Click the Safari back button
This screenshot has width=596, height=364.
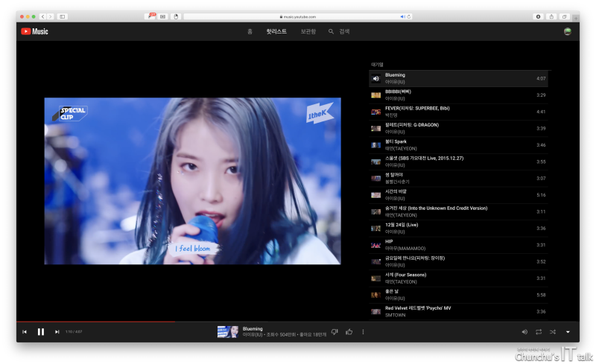(43, 16)
